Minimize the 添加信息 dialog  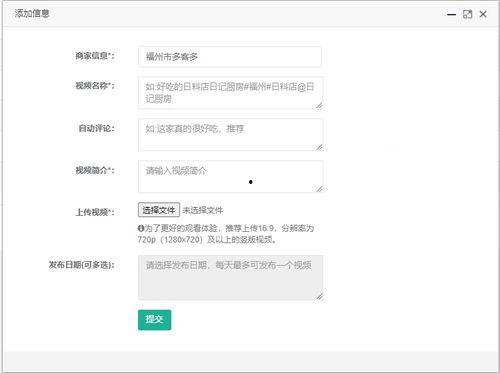(x=451, y=14)
